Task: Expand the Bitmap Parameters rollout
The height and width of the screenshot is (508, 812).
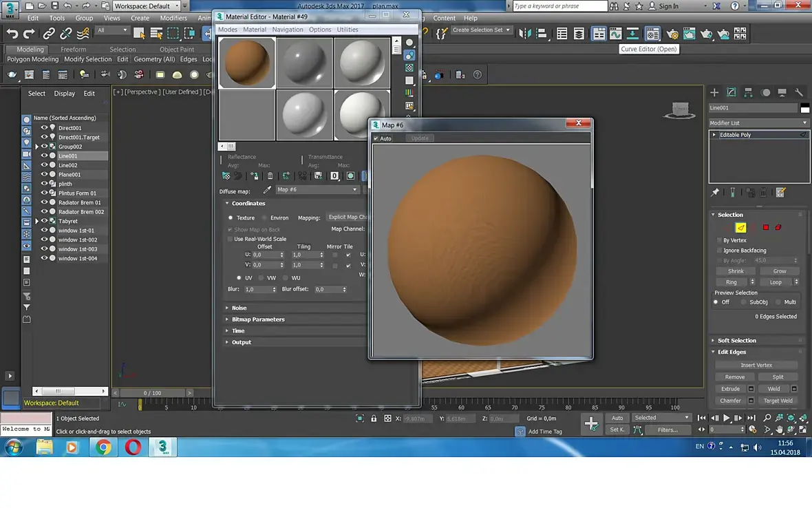Action: (258, 319)
